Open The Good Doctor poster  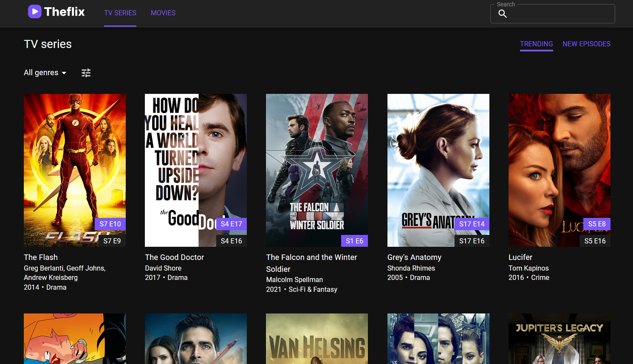click(196, 161)
